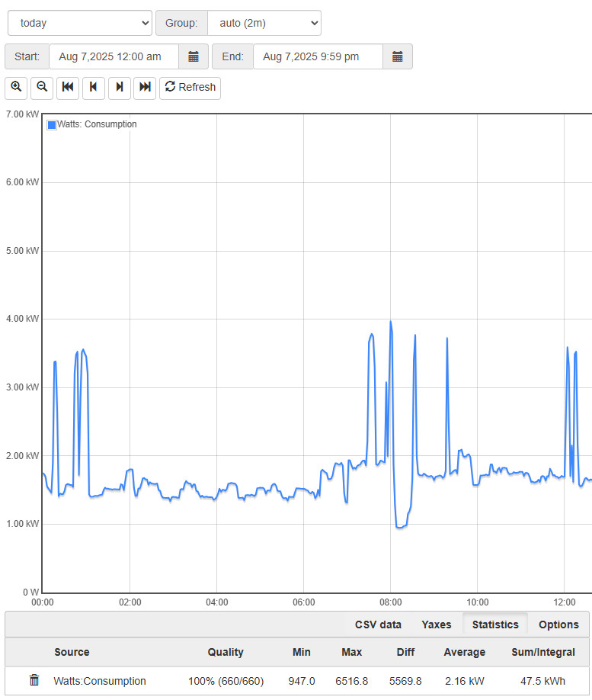Click the End date input field

(x=317, y=56)
